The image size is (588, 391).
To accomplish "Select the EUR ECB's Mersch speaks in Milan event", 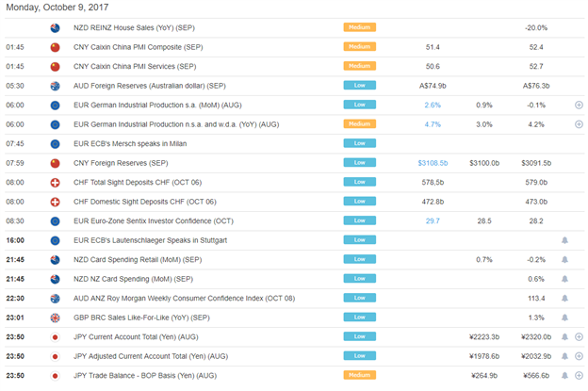I will point(130,143).
